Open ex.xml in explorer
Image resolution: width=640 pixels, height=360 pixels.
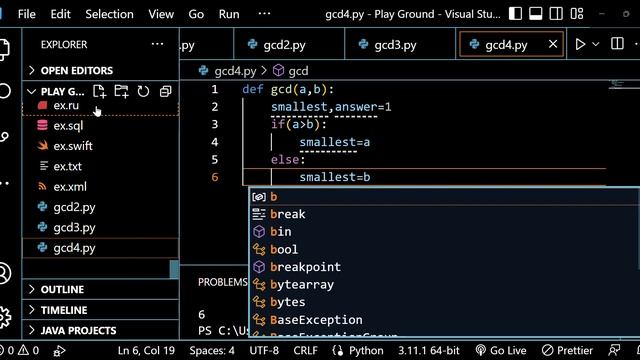101,187
